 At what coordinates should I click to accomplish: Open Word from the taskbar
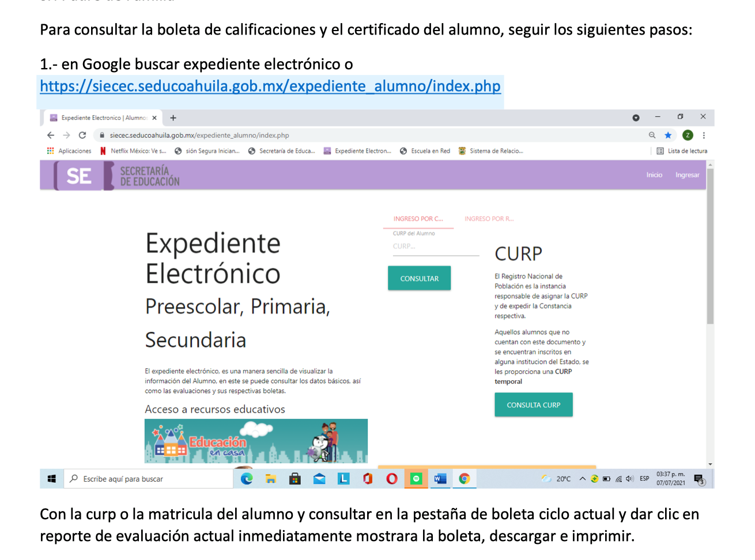click(440, 479)
